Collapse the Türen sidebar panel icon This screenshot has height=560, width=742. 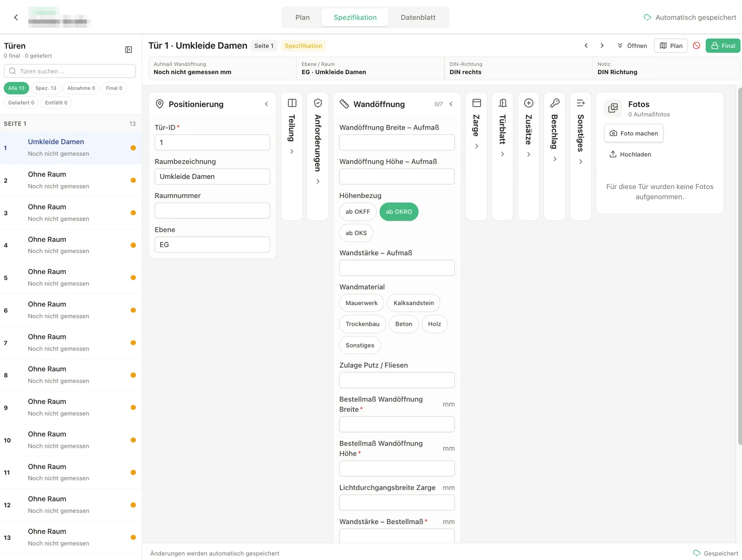pyautogui.click(x=129, y=50)
